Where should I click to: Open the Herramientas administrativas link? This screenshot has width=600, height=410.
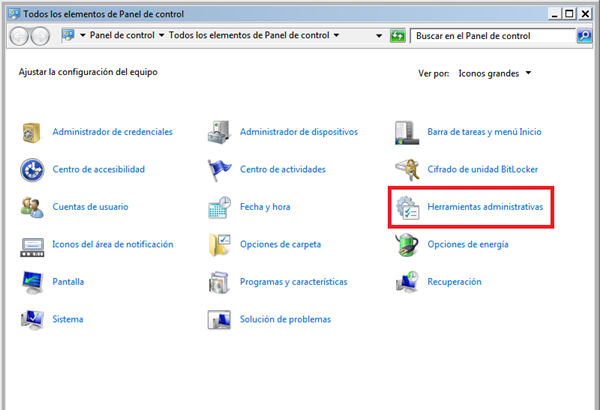click(x=485, y=207)
